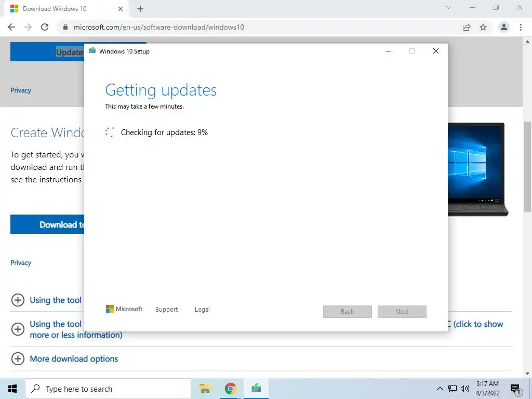Open the Privacy link below the Download button

click(21, 262)
